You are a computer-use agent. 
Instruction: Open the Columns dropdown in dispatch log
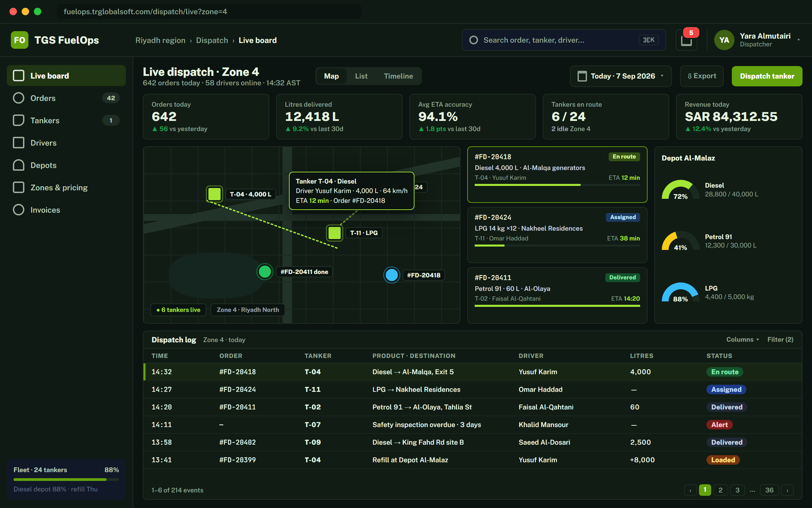[742, 339]
